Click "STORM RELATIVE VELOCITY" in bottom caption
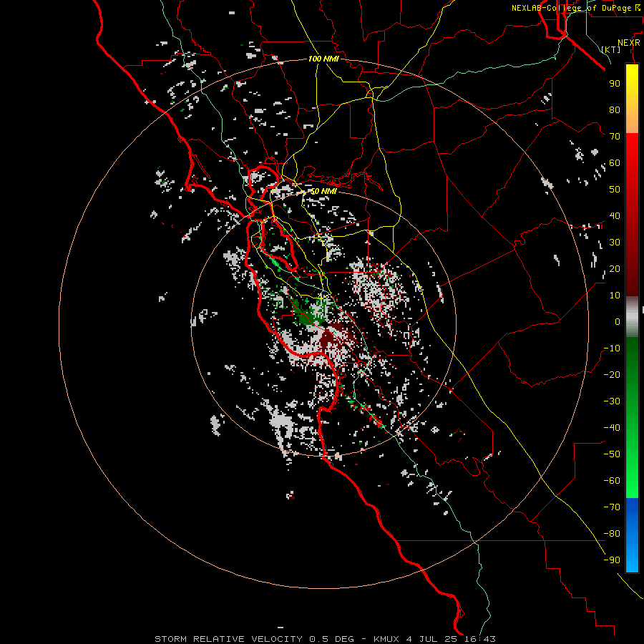The height and width of the screenshot is (644, 644). coord(229,639)
